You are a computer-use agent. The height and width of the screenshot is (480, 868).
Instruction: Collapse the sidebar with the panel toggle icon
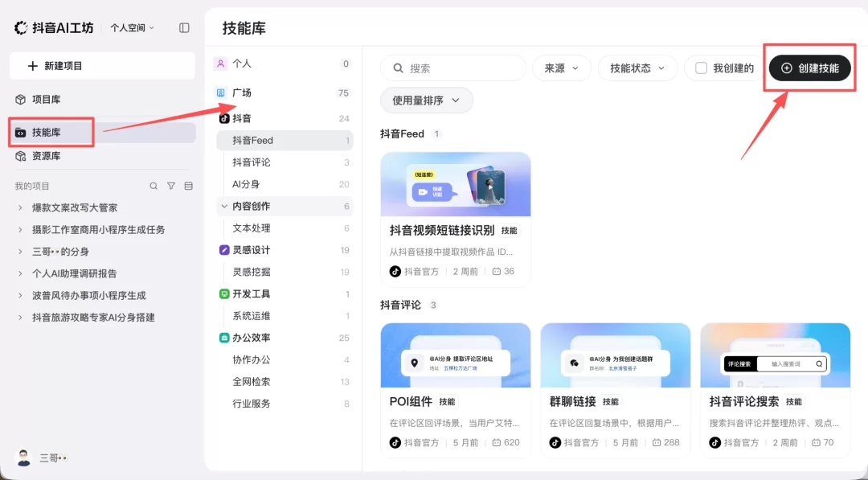click(184, 27)
